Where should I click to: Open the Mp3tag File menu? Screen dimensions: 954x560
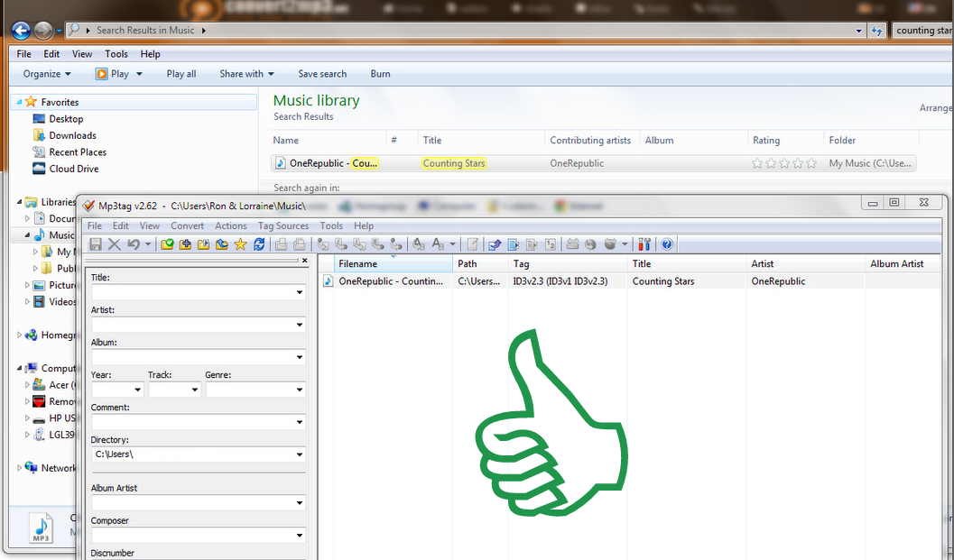94,225
